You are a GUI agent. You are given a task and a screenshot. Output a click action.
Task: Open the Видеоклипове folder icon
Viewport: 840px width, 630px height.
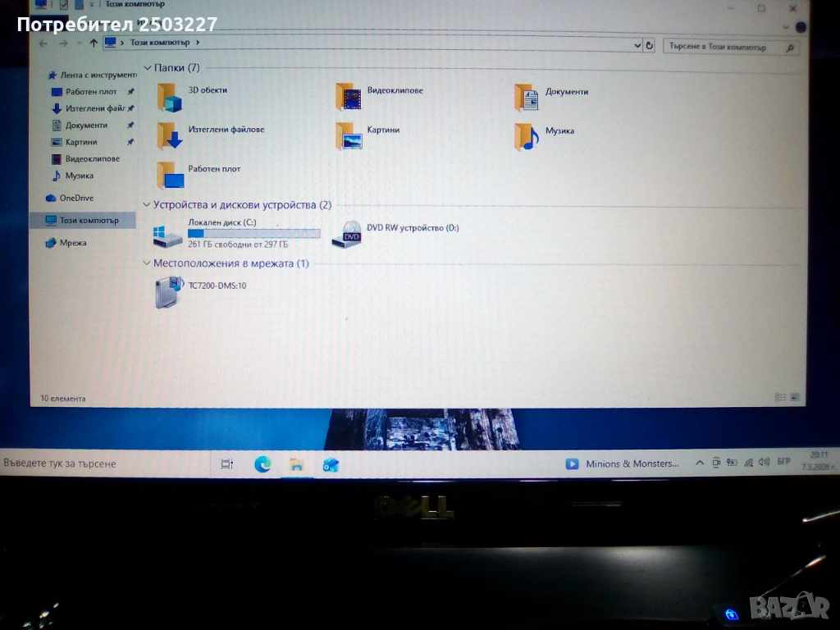pyautogui.click(x=349, y=97)
